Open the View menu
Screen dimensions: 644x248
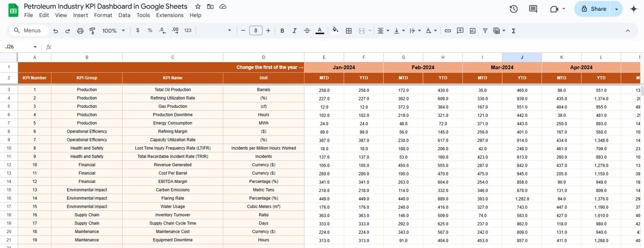[x=61, y=15]
